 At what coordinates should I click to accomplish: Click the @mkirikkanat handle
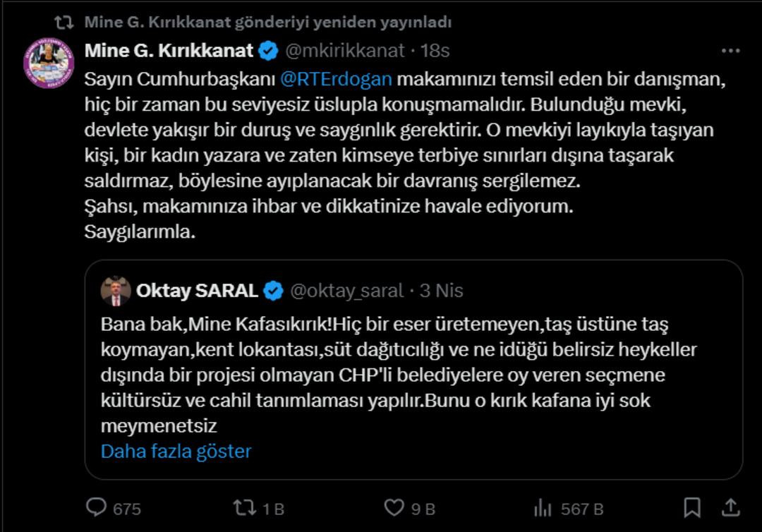click(x=344, y=51)
